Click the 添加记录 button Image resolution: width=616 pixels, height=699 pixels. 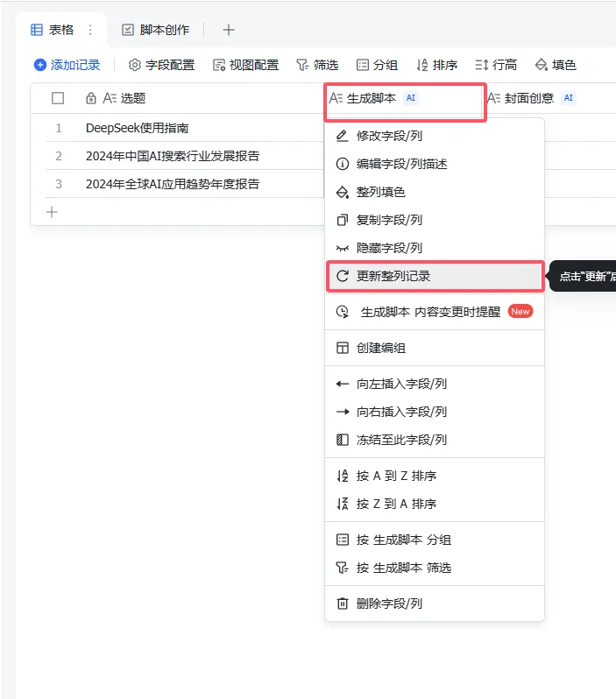coord(67,65)
